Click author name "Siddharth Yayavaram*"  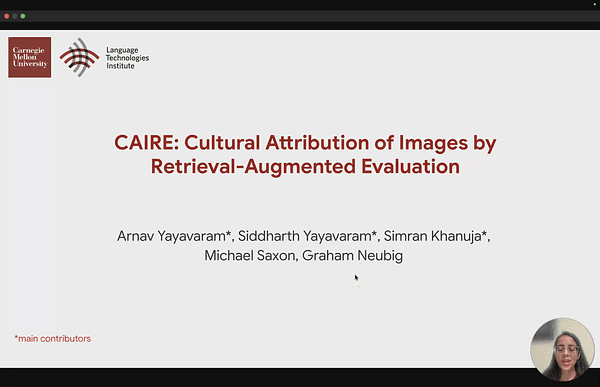pos(308,236)
